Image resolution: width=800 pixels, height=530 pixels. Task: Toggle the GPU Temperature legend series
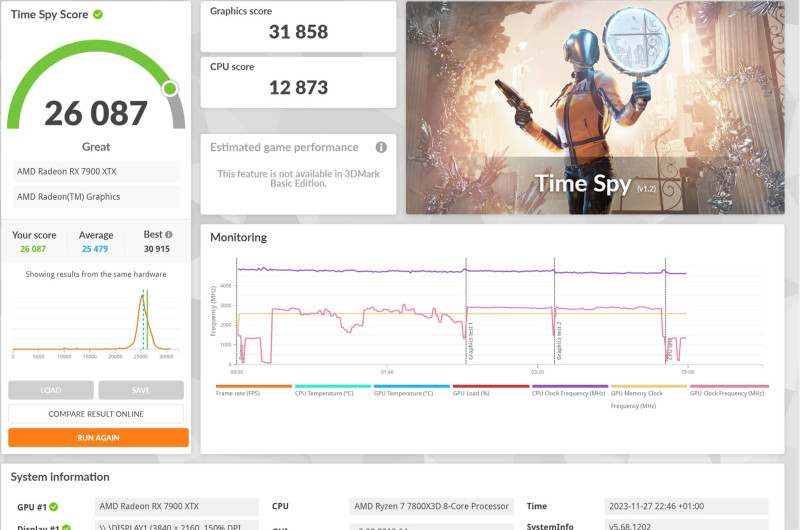point(412,391)
